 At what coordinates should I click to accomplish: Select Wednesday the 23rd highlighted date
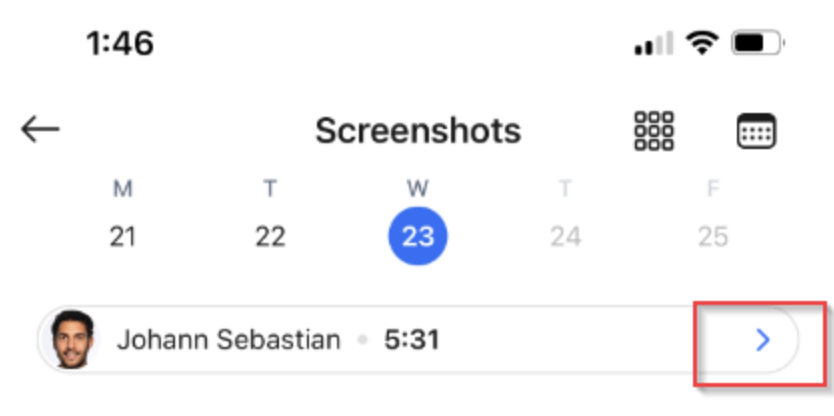[x=418, y=237]
